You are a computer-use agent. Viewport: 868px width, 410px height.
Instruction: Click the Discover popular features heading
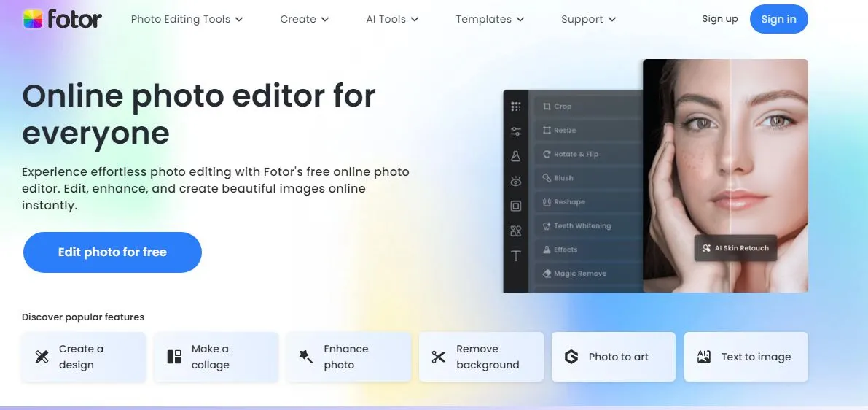coord(83,317)
